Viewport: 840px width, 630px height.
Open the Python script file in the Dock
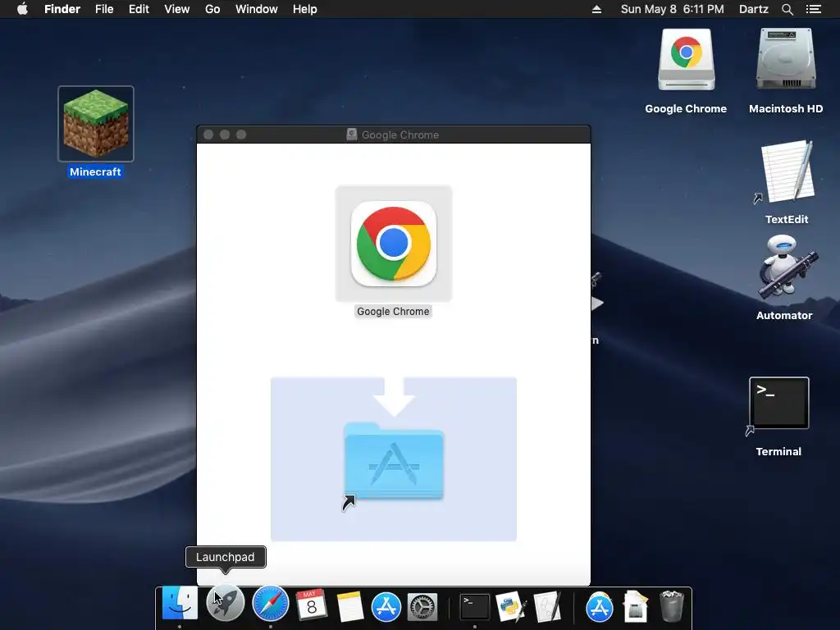coord(510,607)
